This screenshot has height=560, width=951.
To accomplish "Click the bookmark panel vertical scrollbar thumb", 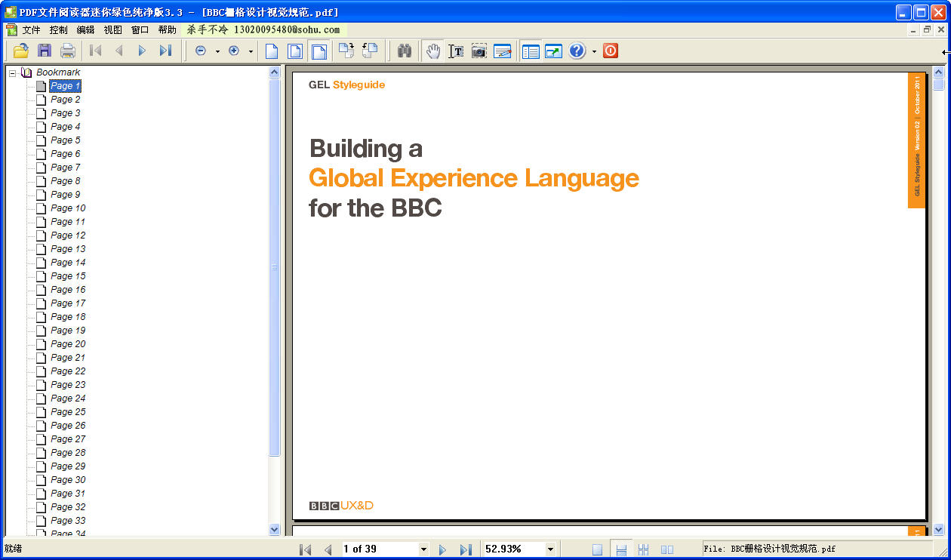I will click(x=275, y=267).
